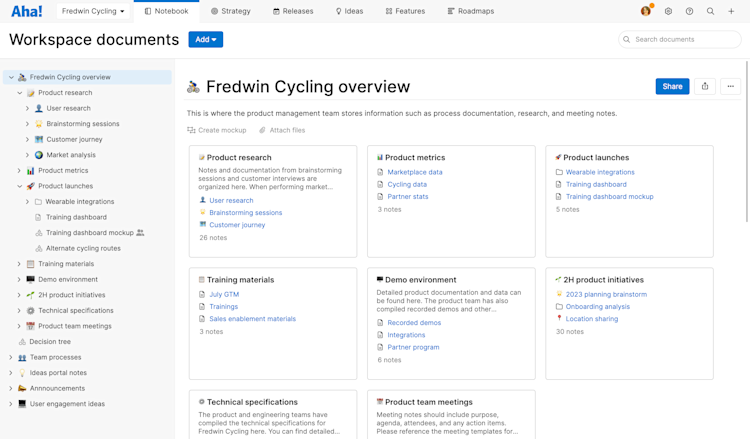Open the Customer journey card link

tap(237, 225)
